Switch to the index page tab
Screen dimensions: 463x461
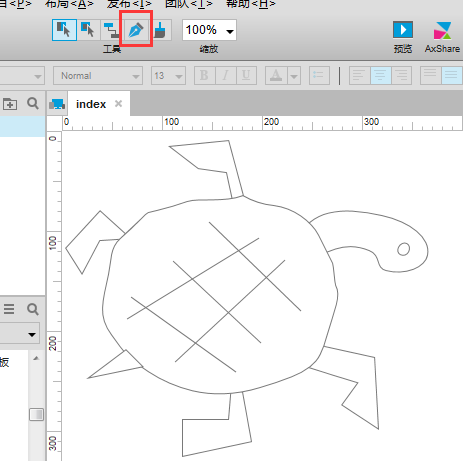(x=91, y=104)
